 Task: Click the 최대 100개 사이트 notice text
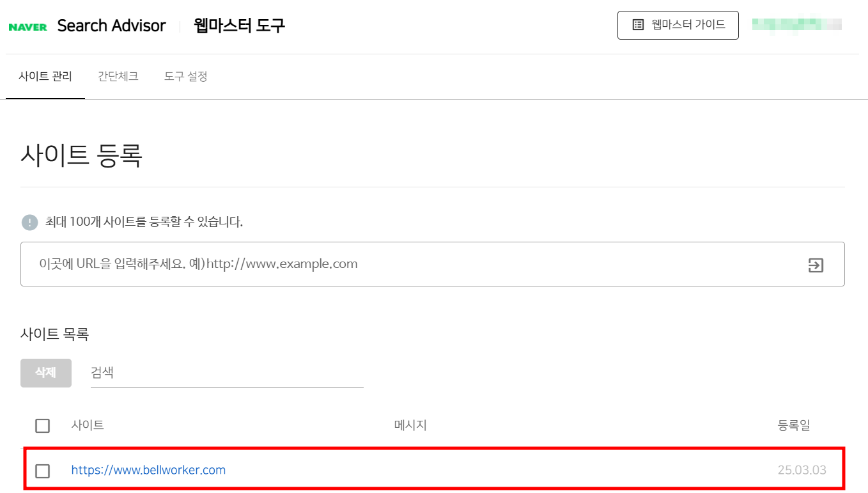point(144,223)
